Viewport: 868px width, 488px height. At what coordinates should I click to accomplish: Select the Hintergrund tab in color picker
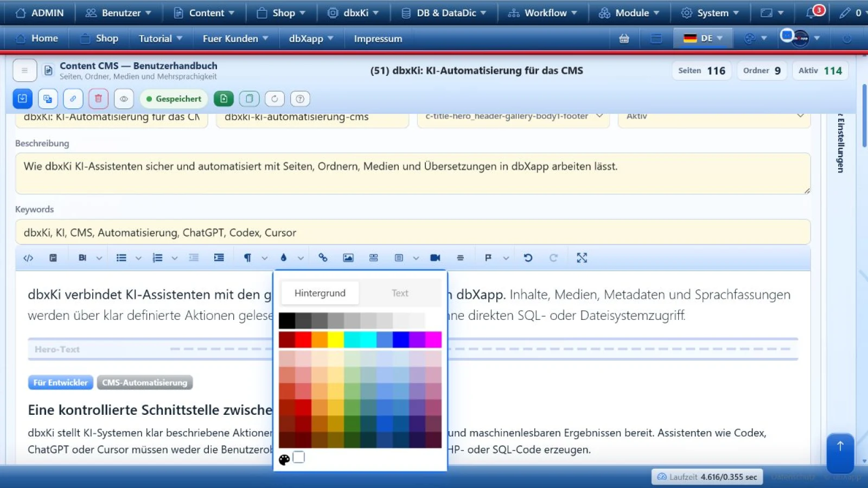[x=320, y=293]
